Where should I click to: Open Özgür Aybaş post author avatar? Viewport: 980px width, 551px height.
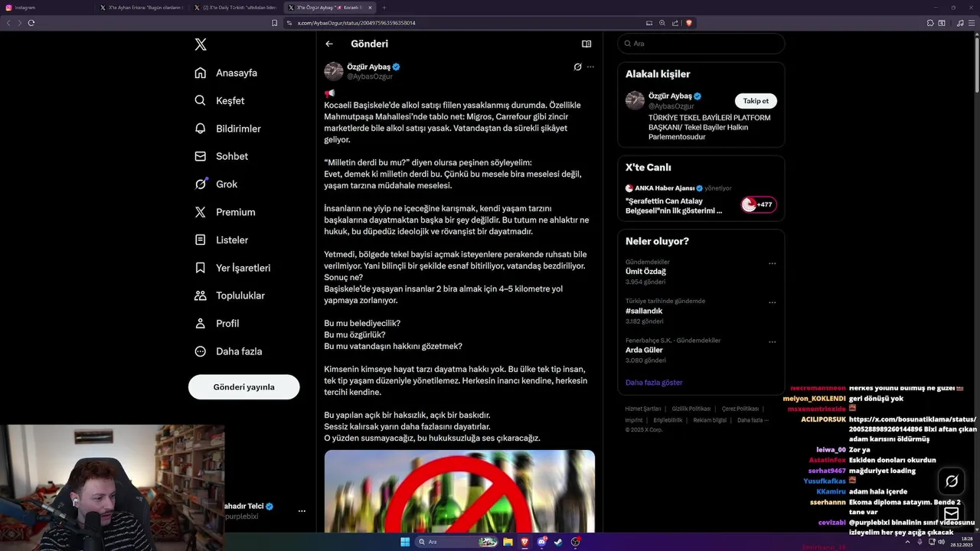(334, 71)
